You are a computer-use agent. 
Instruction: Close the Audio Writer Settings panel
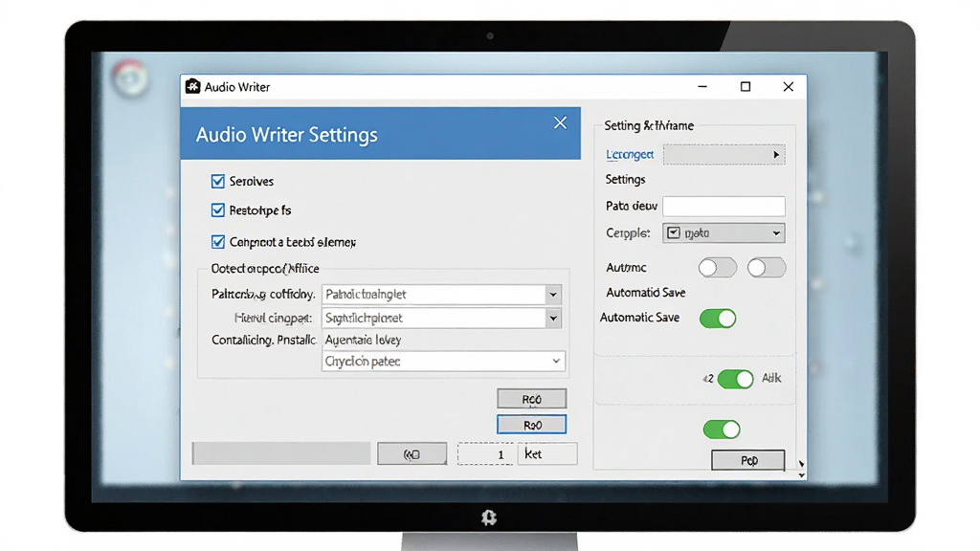click(560, 123)
